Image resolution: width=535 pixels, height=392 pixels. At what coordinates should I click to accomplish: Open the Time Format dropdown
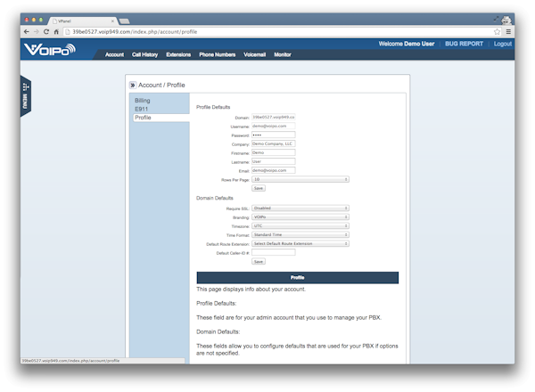click(300, 234)
